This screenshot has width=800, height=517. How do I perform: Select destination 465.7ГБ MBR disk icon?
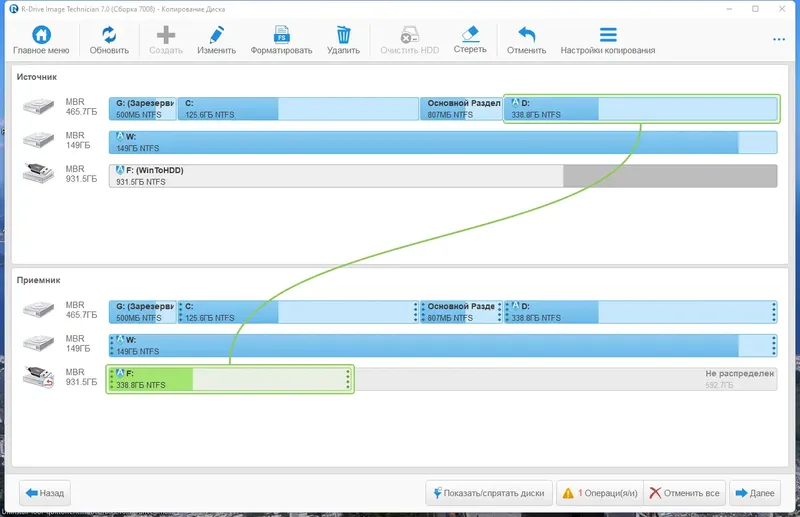[x=38, y=310]
